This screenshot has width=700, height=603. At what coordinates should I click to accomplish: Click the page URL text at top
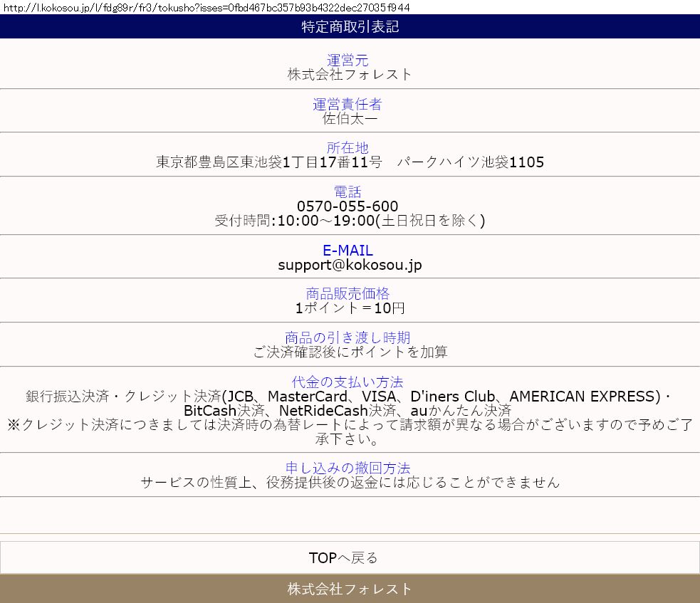point(205,7)
